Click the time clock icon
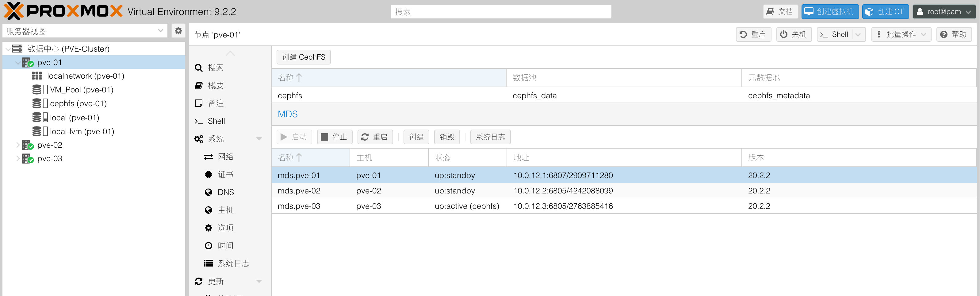Screen dimensions: 980x296 pos(209,246)
